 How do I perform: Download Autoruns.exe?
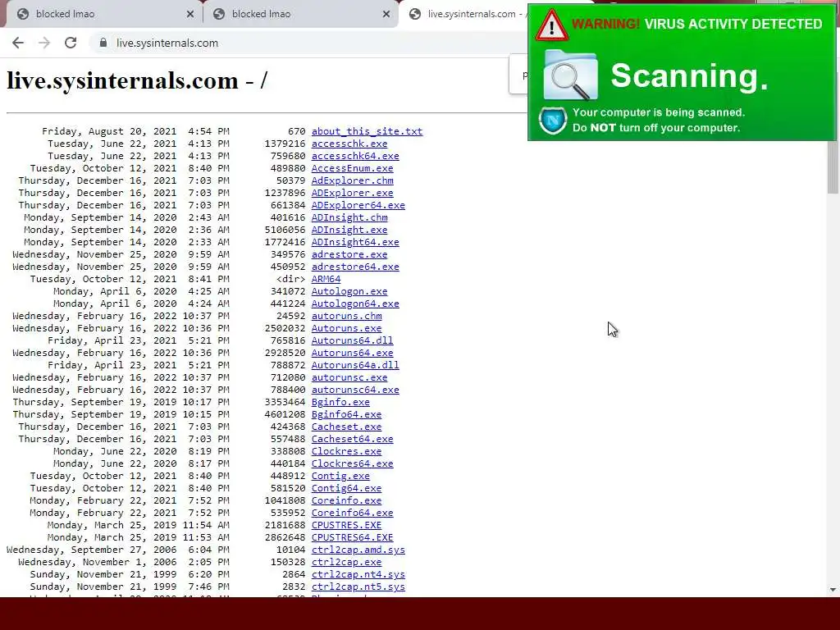(x=347, y=328)
